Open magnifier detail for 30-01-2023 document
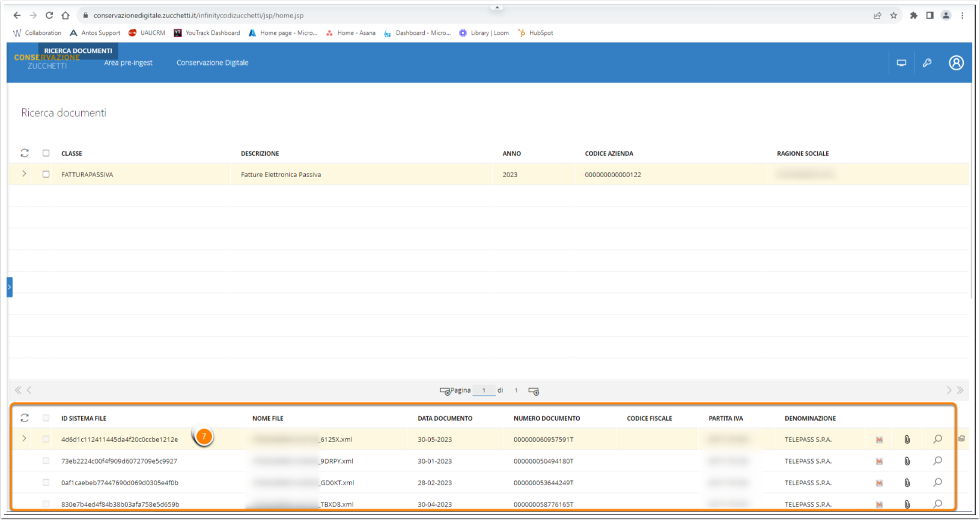Viewport: 980px width, 520px height. [937, 461]
